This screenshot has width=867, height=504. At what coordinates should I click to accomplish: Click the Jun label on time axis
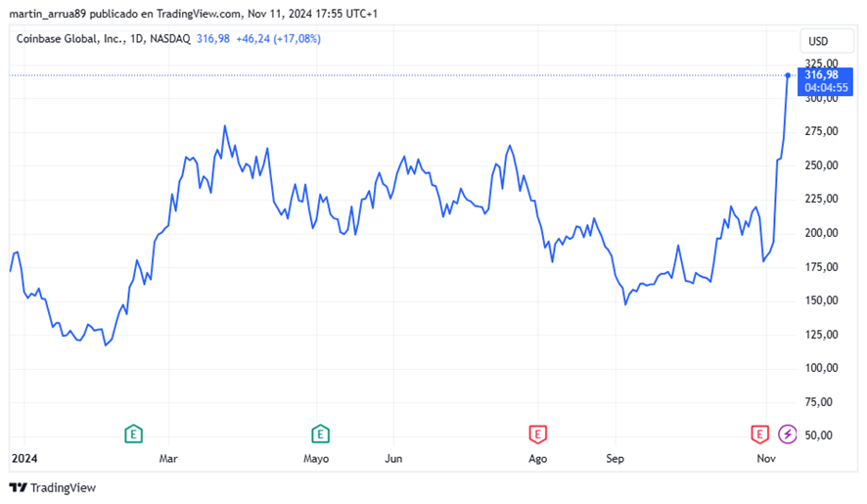tap(393, 459)
